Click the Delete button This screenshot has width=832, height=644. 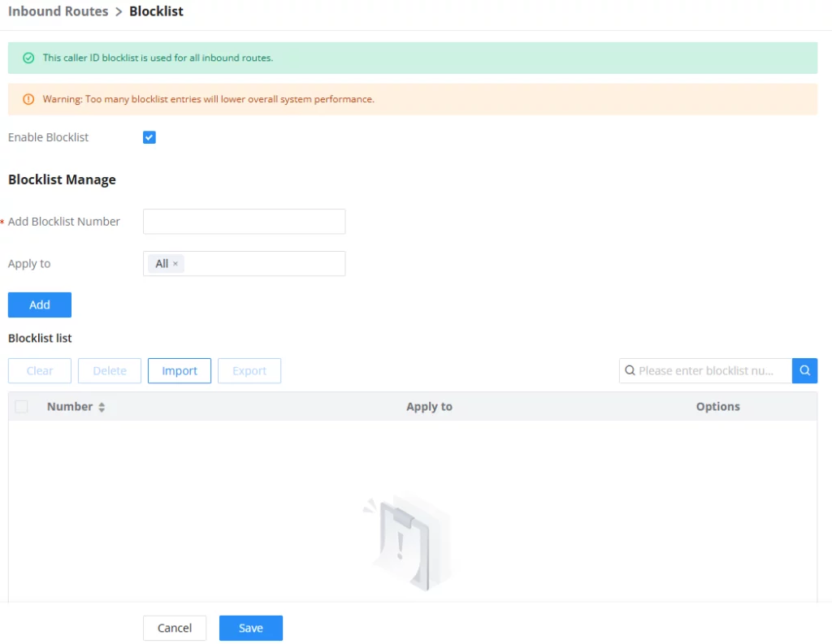point(110,370)
